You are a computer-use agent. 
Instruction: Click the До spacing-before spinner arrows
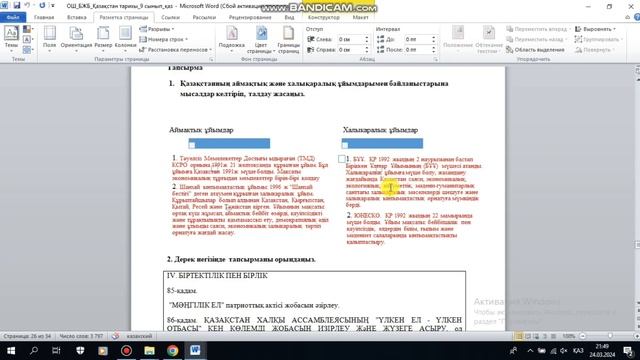(433, 40)
